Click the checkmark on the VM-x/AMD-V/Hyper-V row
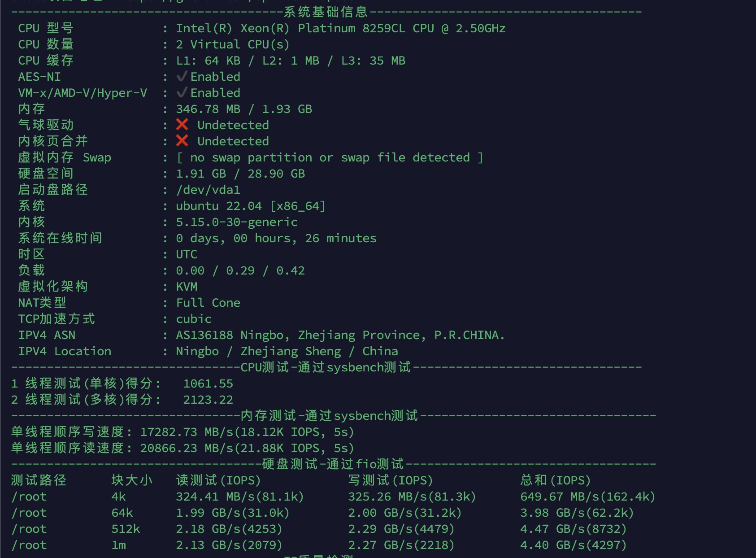Viewport: 756px width, 558px height. [182, 93]
